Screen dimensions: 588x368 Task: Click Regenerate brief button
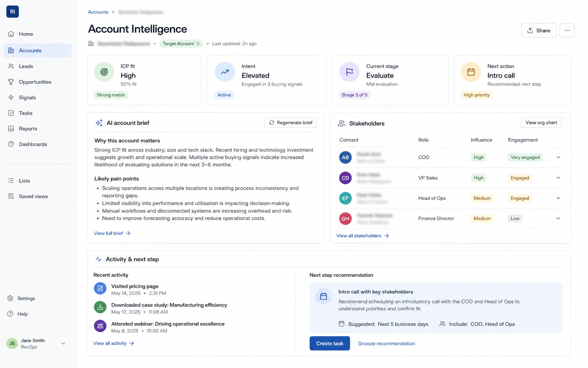(291, 123)
